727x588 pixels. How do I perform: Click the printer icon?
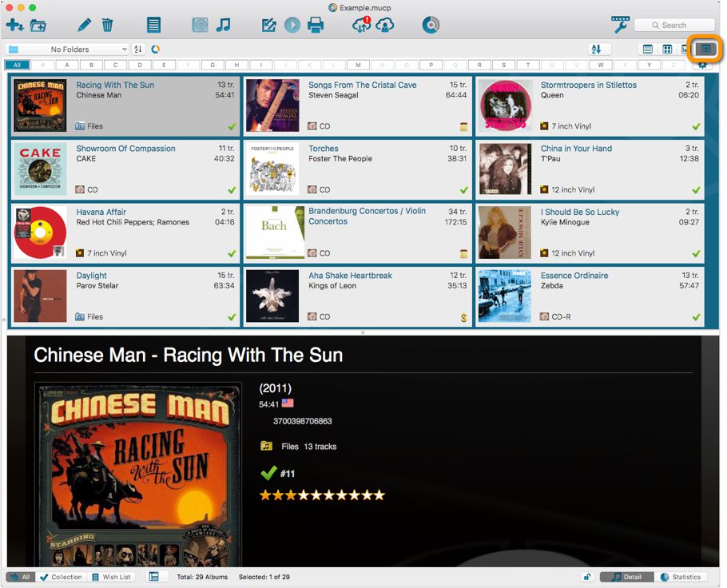[316, 25]
